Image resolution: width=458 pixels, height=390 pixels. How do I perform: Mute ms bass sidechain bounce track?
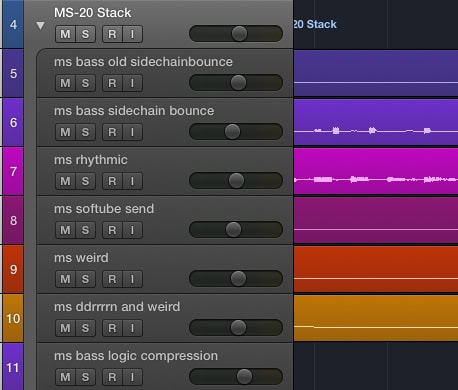(x=65, y=132)
